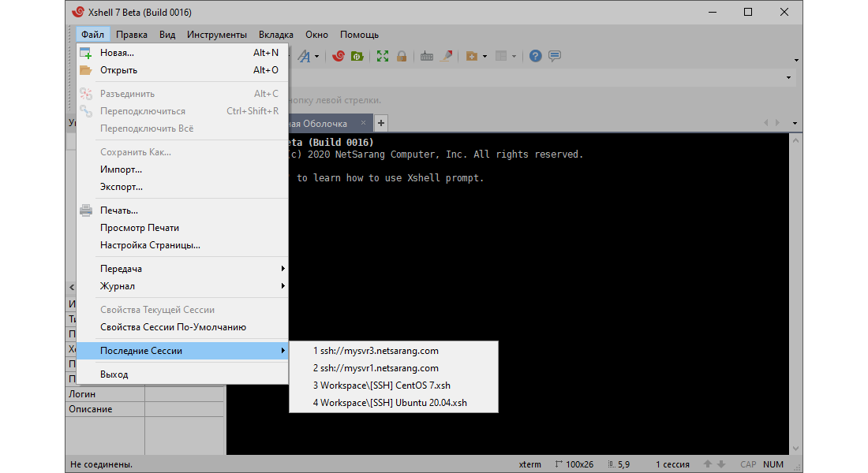Open recent Workspace\[SSH] Ubuntu 20.04.xsh
This screenshot has height=473, width=868.
pos(394,403)
